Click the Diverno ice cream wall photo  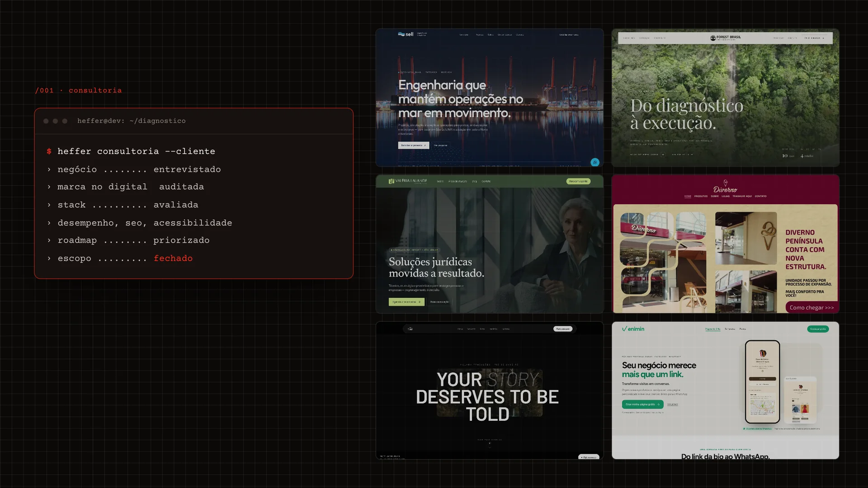(746, 238)
